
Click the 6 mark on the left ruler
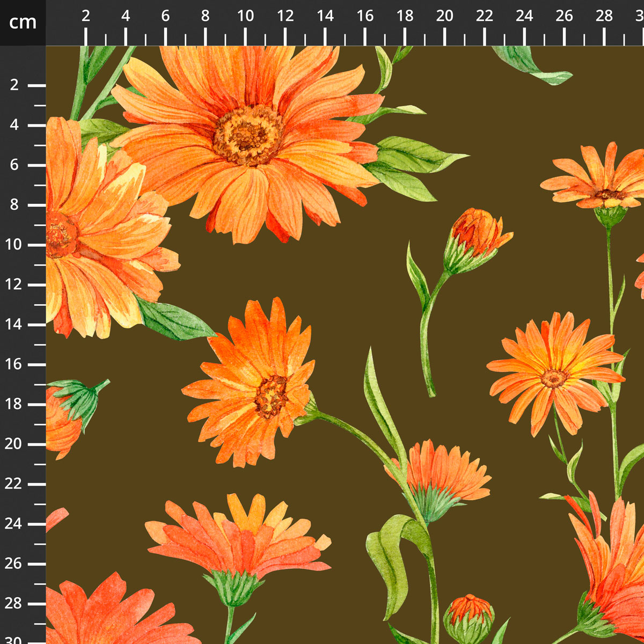[x=15, y=165]
